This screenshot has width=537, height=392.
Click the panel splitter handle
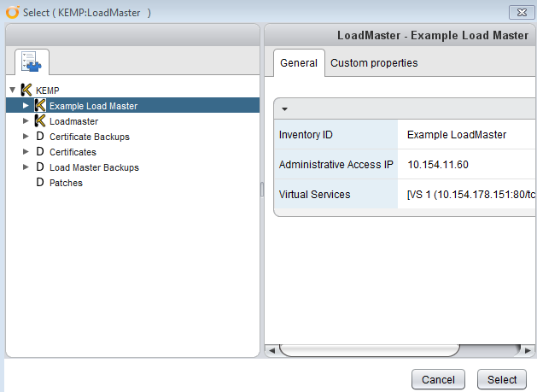tap(262, 190)
